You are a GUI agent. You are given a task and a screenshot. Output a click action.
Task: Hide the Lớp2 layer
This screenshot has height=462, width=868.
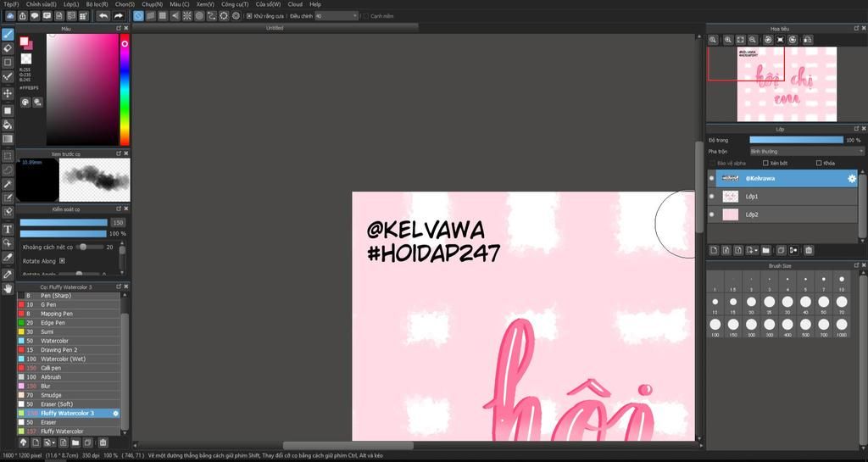pyautogui.click(x=712, y=214)
